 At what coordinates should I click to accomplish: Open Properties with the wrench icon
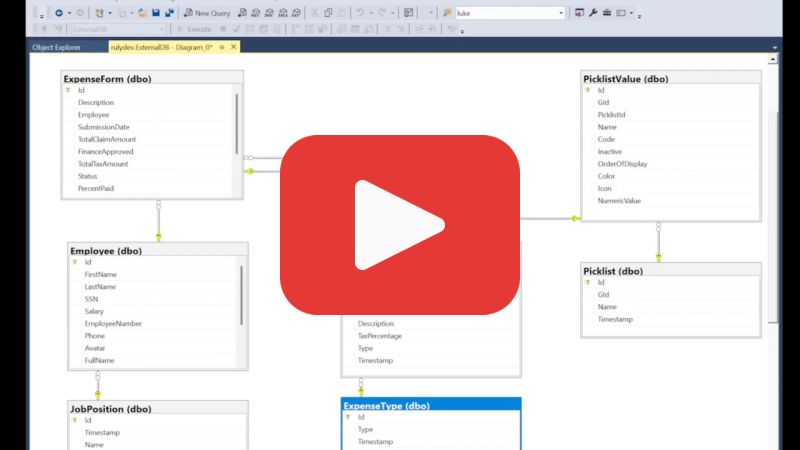pos(593,13)
